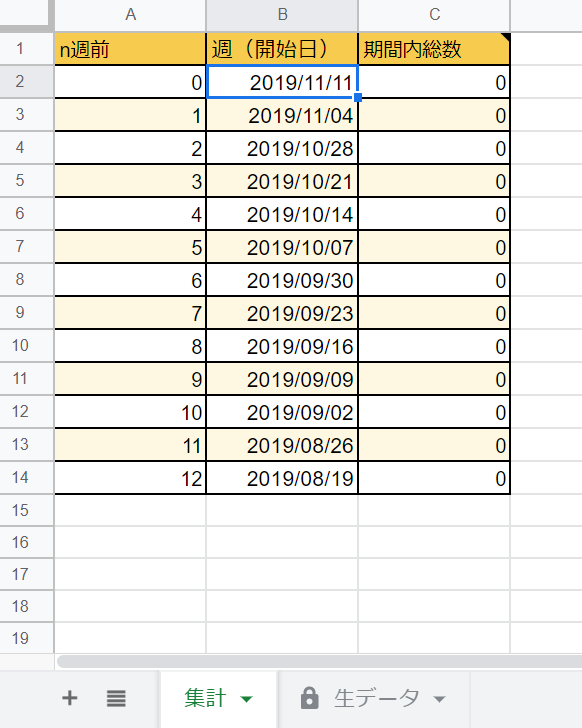Click the select-all corner box
The width and height of the screenshot is (582, 728).
(x=26, y=15)
